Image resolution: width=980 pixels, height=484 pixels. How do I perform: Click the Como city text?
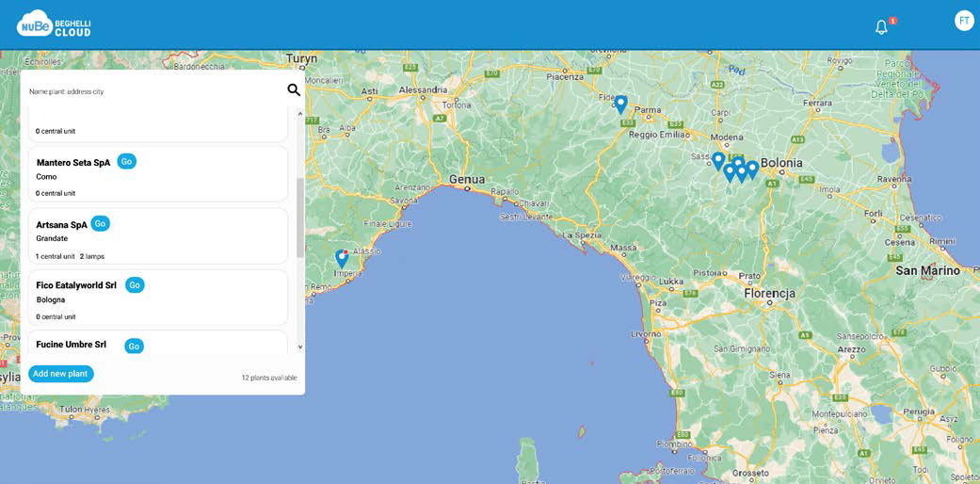tap(46, 177)
